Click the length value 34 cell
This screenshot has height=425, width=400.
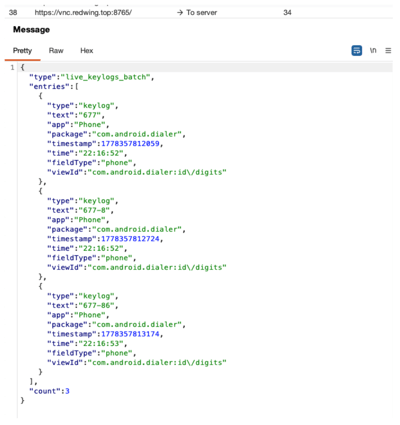tap(287, 13)
